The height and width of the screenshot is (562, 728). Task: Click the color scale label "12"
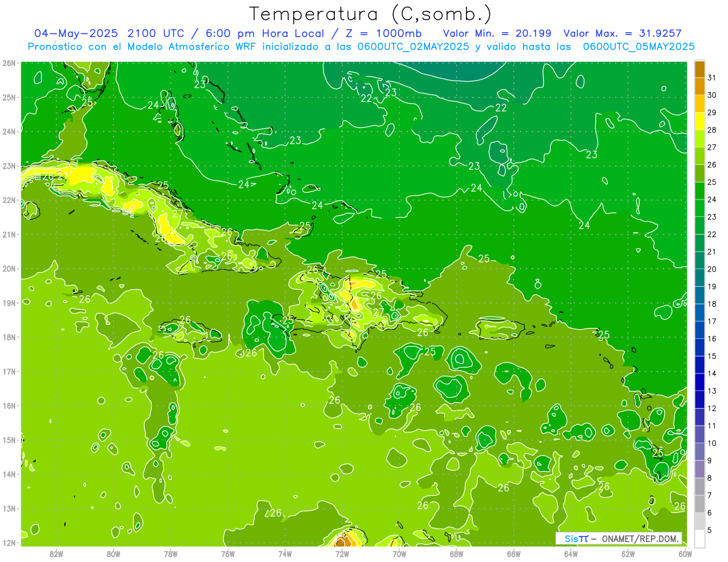[x=712, y=408]
